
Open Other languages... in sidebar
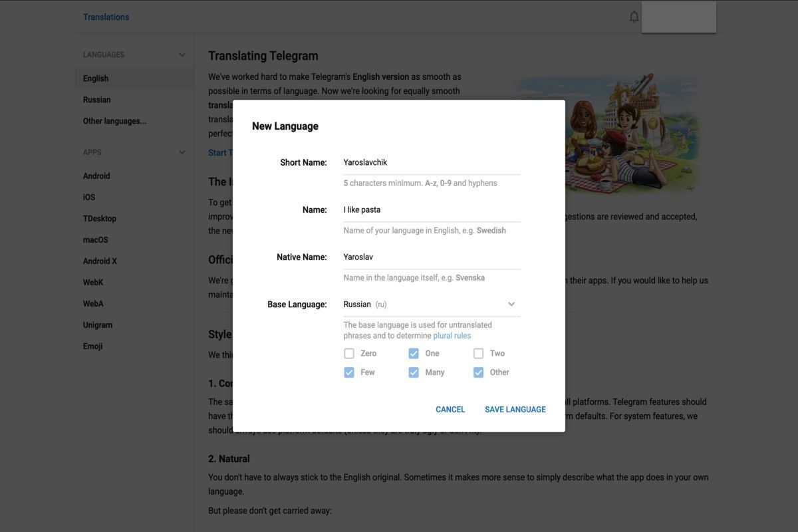[114, 121]
